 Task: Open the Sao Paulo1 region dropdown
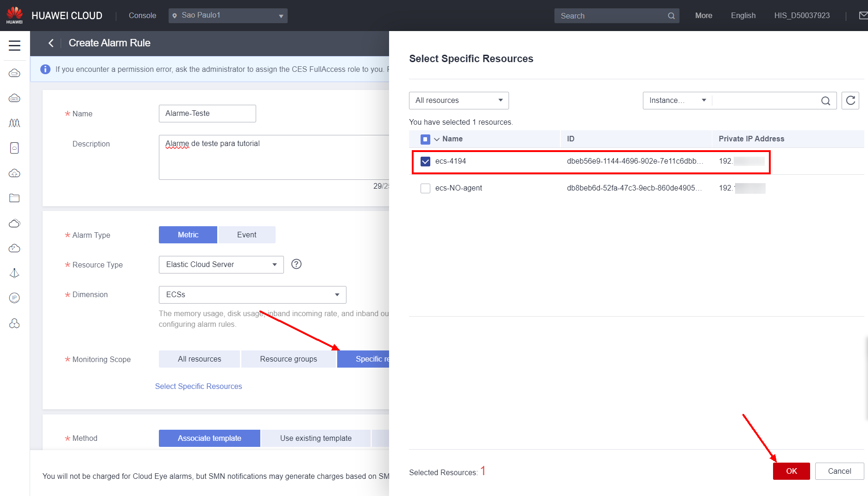point(228,16)
